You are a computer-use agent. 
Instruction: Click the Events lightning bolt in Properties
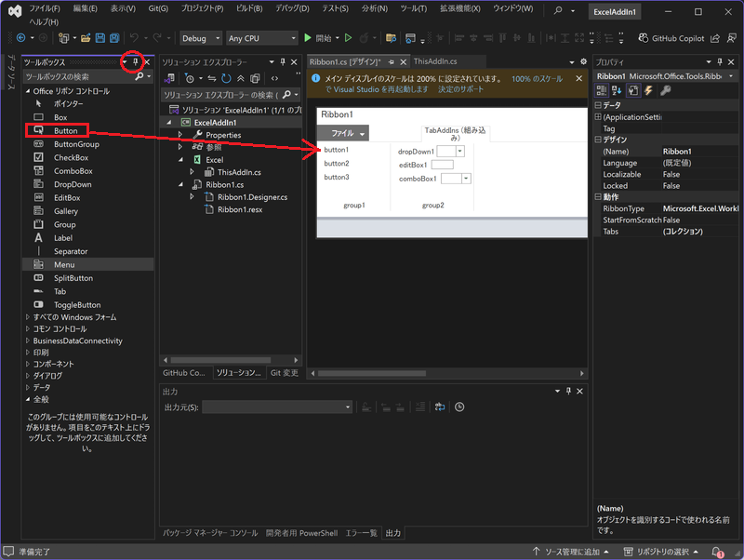point(648,90)
